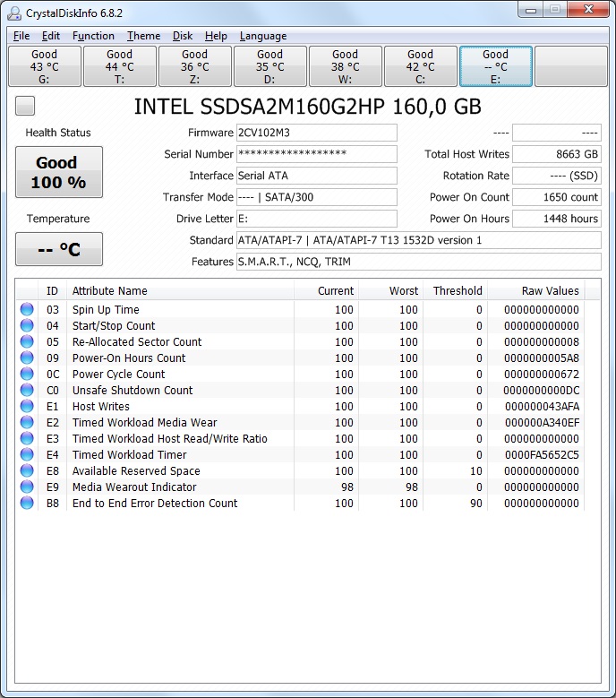Click the Good 100 % health status button

59,172
